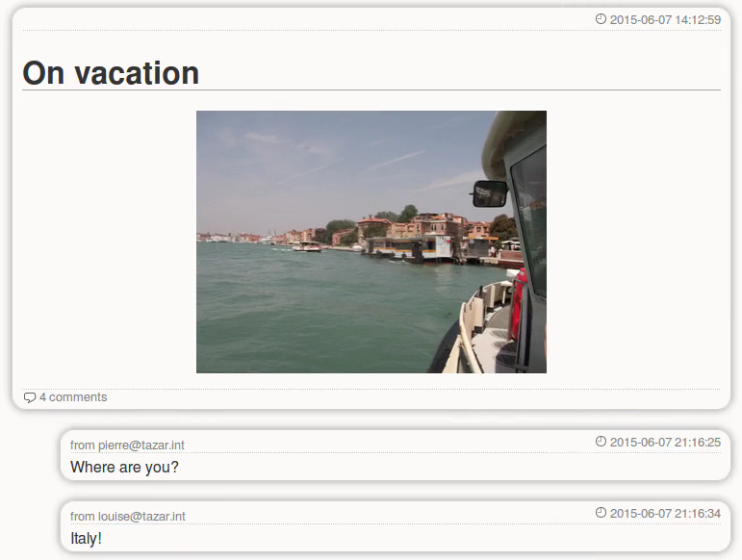This screenshot has height=560, width=742.
Task: Click the clock icon on louise's comment
Action: (601, 512)
